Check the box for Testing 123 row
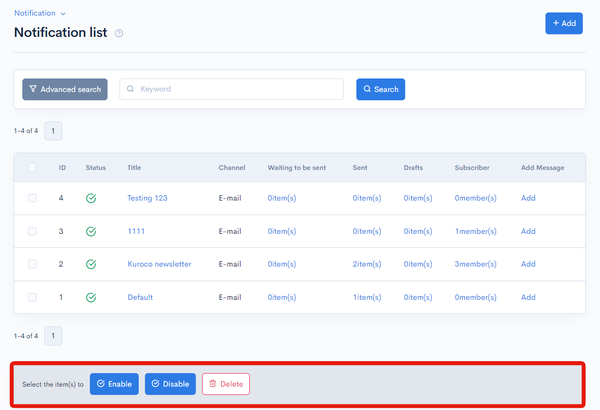The height and width of the screenshot is (410, 600). pos(32,198)
